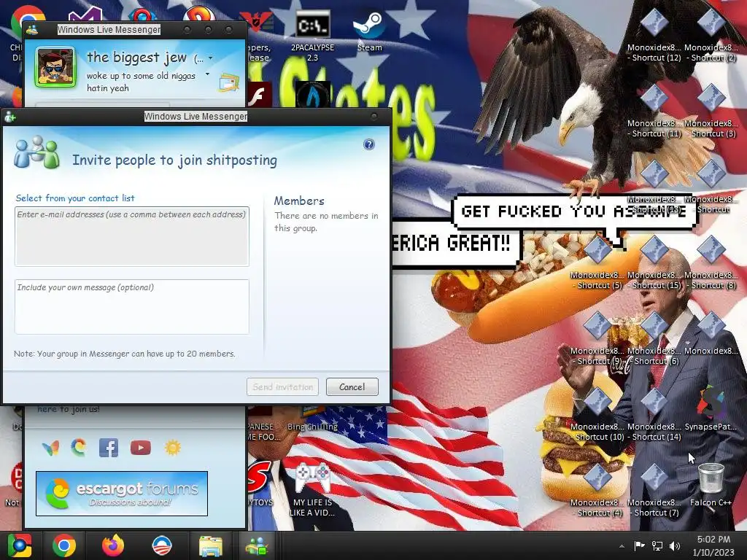Select Monoxidex8 Shortcut (15) desktop icon
This screenshot has width=747, height=560.
coord(654,263)
